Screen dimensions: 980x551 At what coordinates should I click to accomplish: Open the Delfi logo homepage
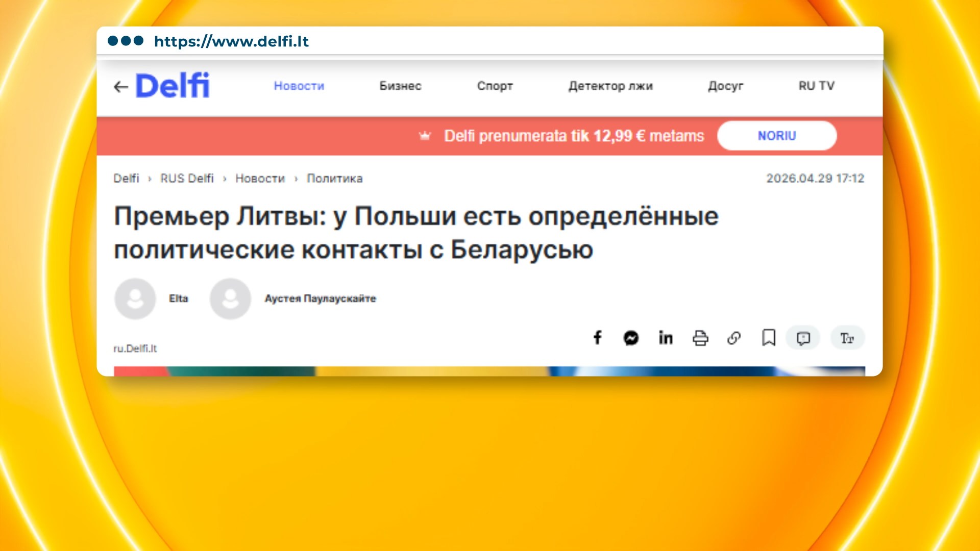click(173, 85)
